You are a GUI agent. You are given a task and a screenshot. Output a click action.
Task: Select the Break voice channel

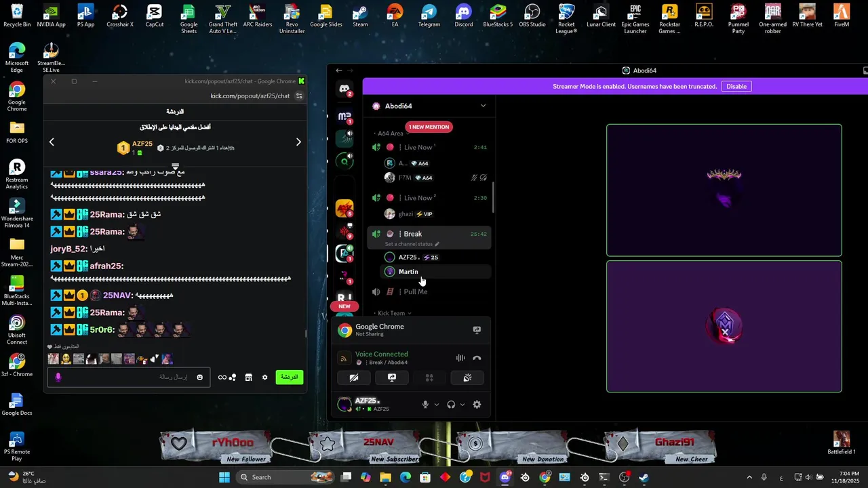pyautogui.click(x=430, y=234)
